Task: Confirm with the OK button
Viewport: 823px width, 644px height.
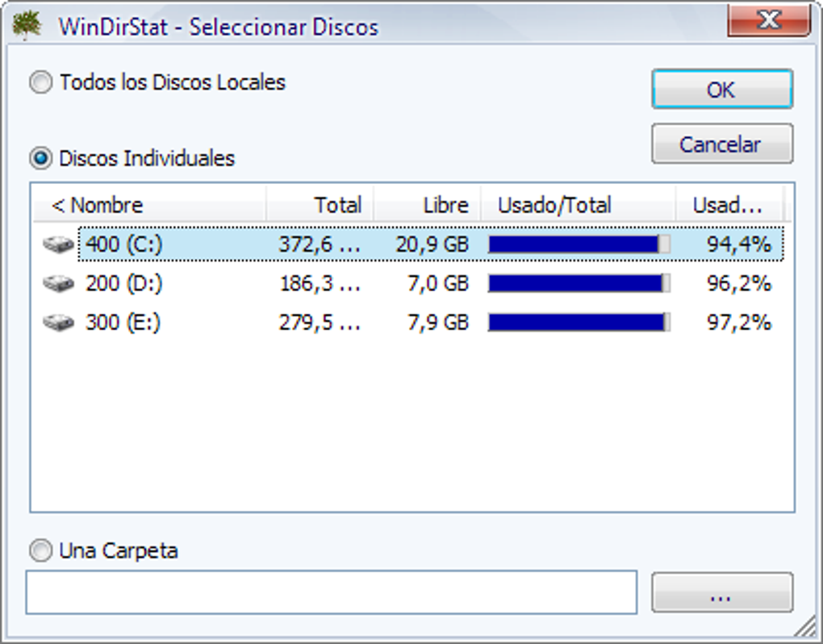Action: pos(722,90)
